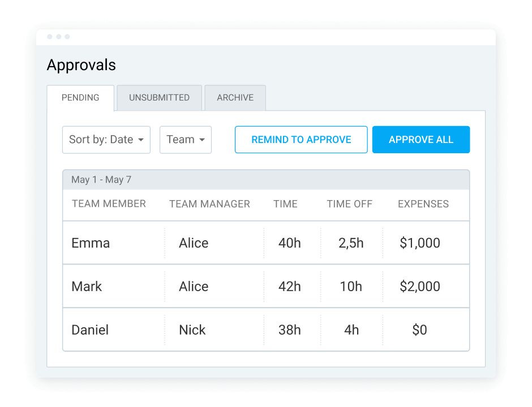View the Archive tab
This screenshot has height=407, width=532.
[x=235, y=97]
